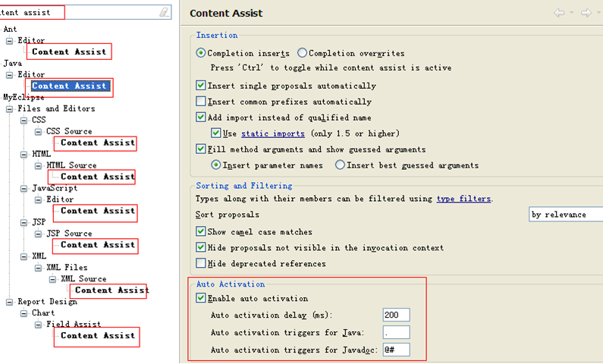Viewport: 603px width, 364px height.
Task: Click the forward navigation arrow icon
Action: click(586, 13)
